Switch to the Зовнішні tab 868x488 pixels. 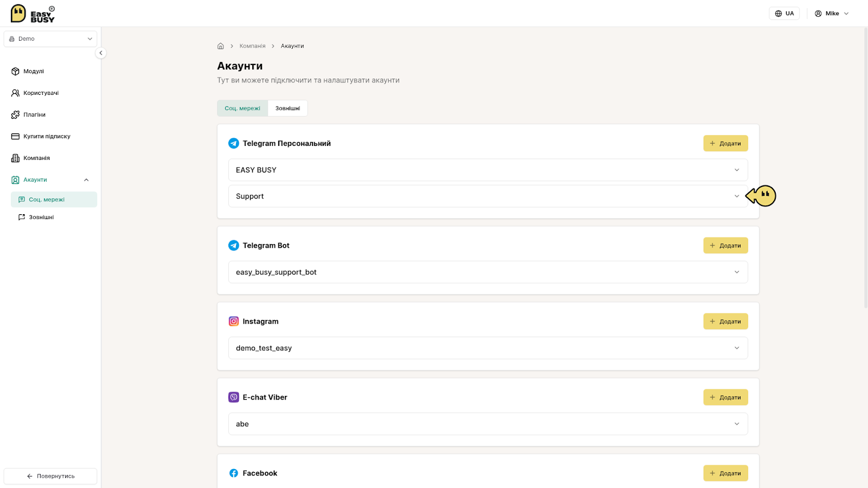288,108
